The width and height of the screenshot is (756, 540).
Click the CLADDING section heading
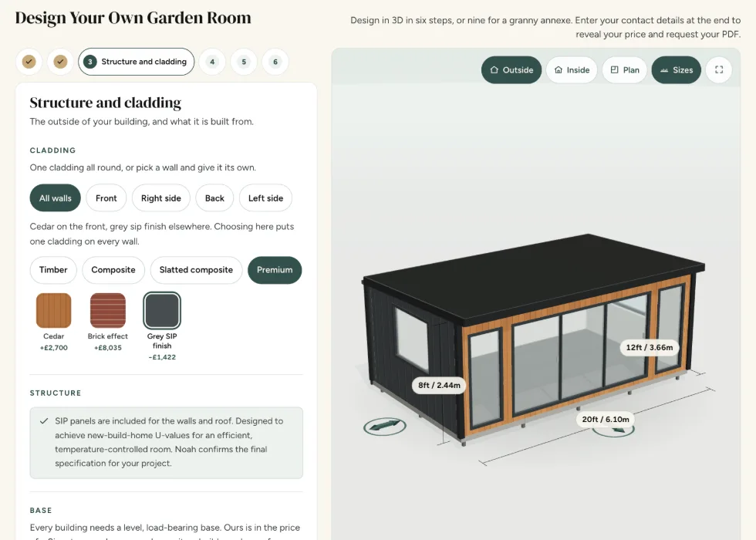[52, 150]
